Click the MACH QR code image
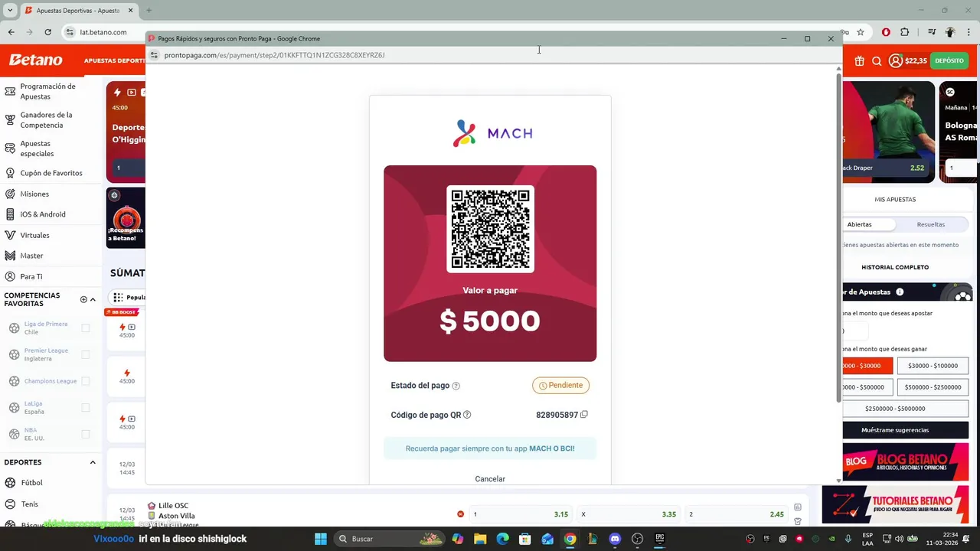This screenshot has height=551, width=980. coord(490,229)
